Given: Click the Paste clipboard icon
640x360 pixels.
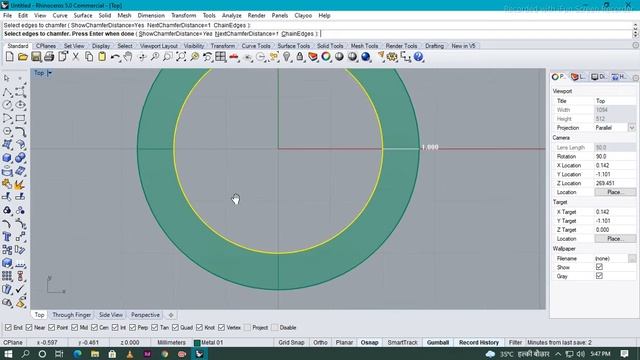Looking at the screenshot, I should point(102,57).
